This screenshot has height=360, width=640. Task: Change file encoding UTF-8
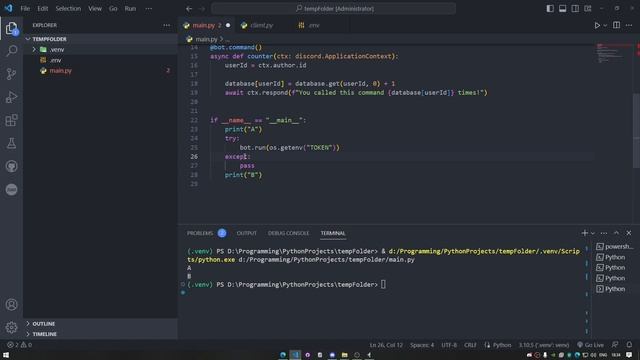point(449,345)
